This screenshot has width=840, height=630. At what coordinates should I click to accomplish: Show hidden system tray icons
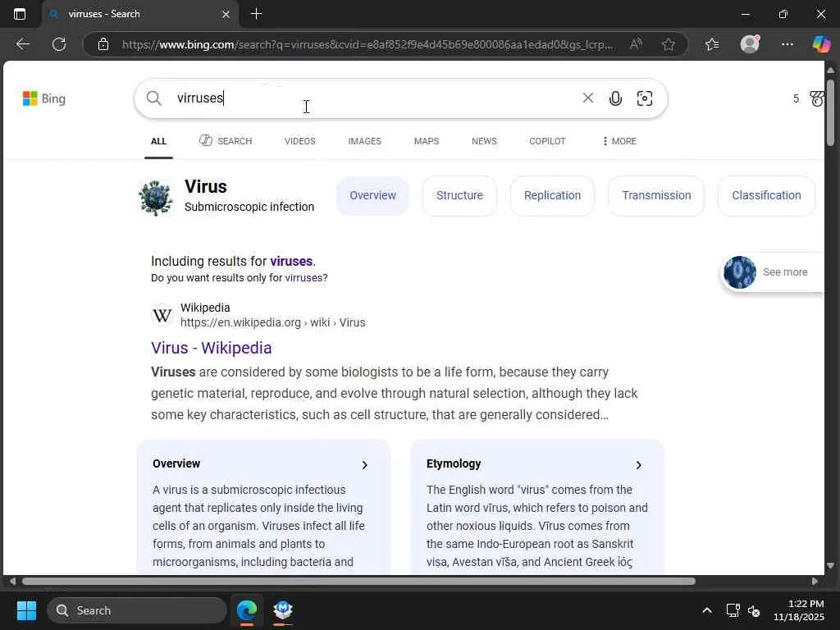[706, 610]
